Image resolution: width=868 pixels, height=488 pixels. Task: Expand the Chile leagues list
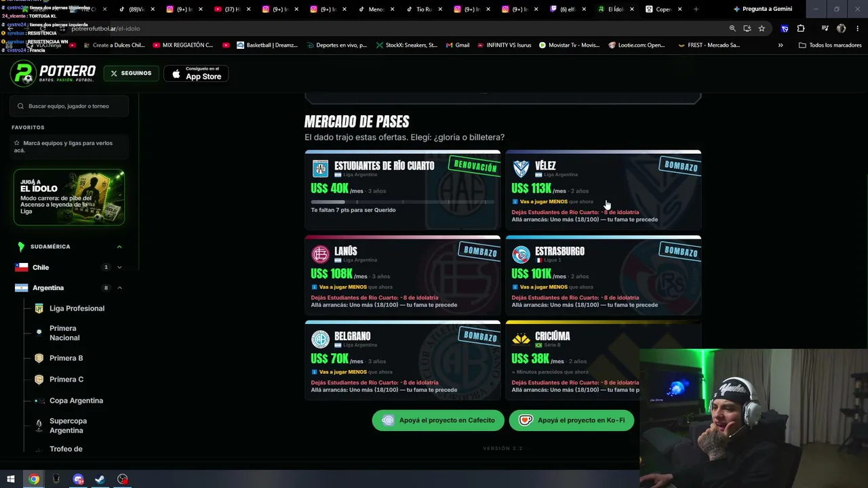[119, 268]
